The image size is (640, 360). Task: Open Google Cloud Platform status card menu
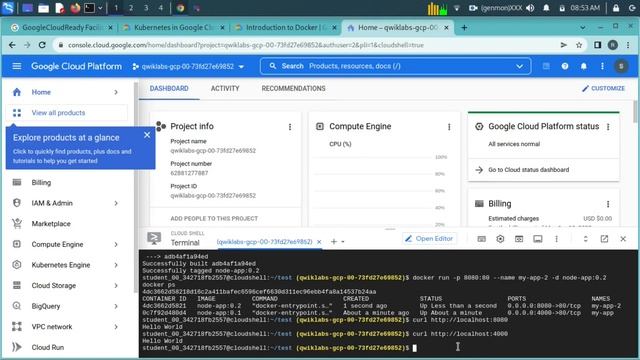click(608, 127)
